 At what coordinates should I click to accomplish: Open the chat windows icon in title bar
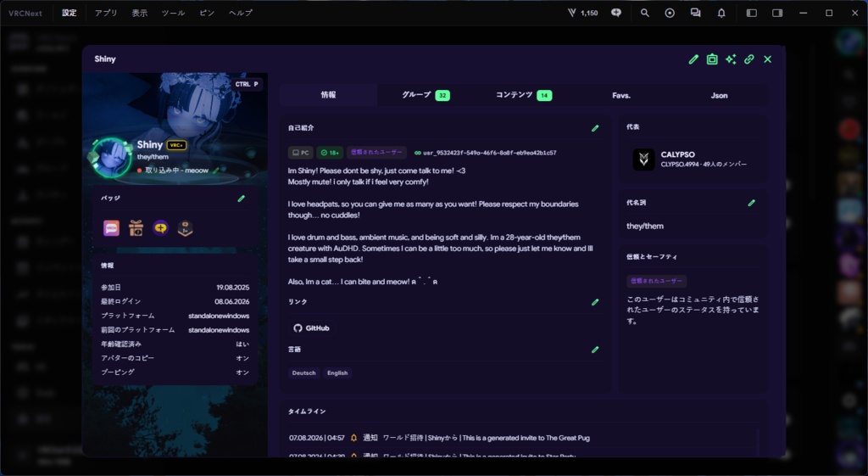(695, 13)
